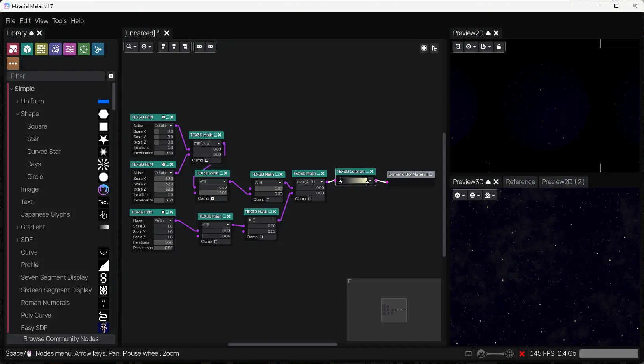Toggle Clamp checkbox on min(A,B) Math node
The height and width of the screenshot is (364, 644).
coord(207,160)
